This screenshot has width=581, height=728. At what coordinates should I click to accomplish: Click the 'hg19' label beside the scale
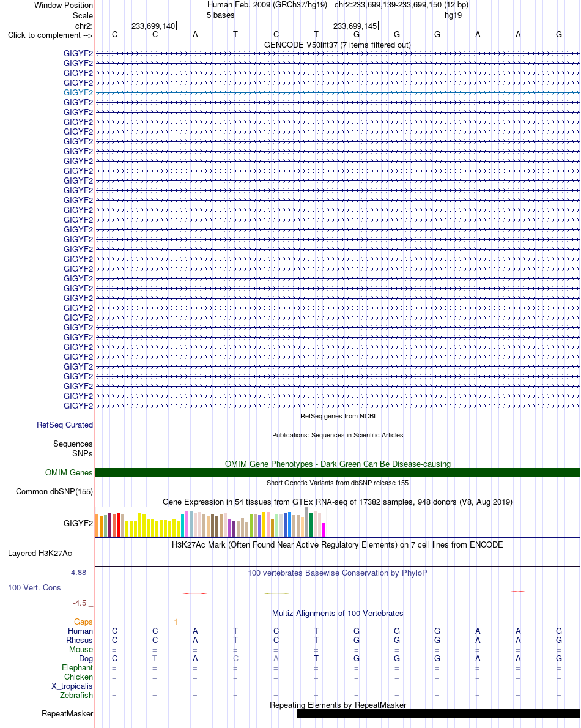(453, 15)
